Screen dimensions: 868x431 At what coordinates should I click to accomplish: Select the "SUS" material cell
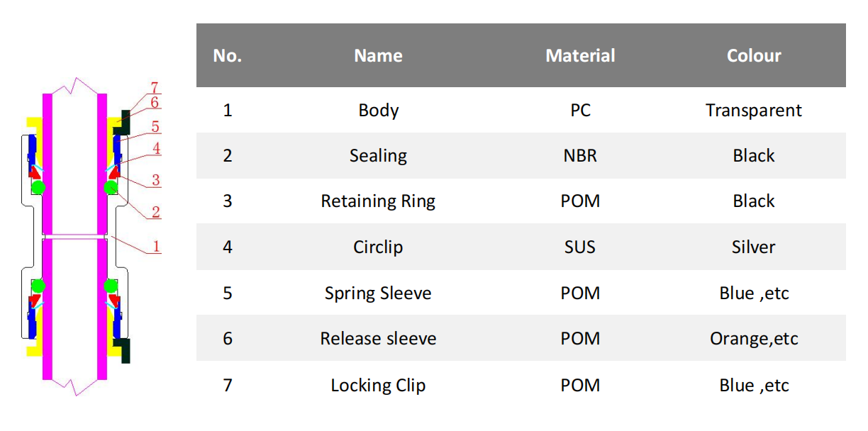coord(580,247)
